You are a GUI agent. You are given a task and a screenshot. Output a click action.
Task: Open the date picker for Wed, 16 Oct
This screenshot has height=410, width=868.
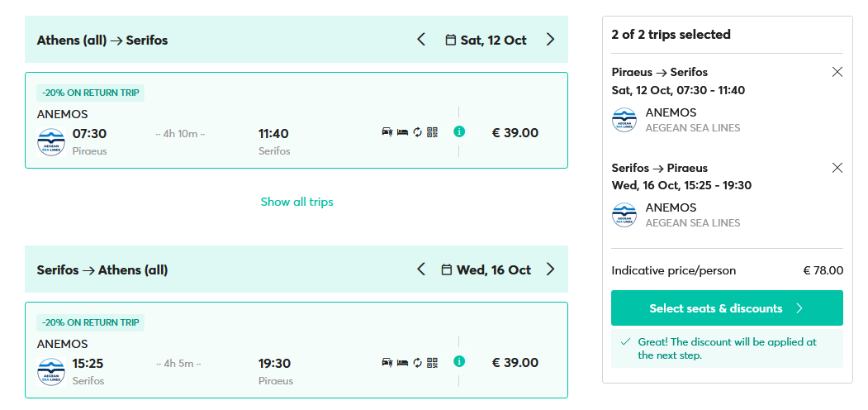[486, 269]
